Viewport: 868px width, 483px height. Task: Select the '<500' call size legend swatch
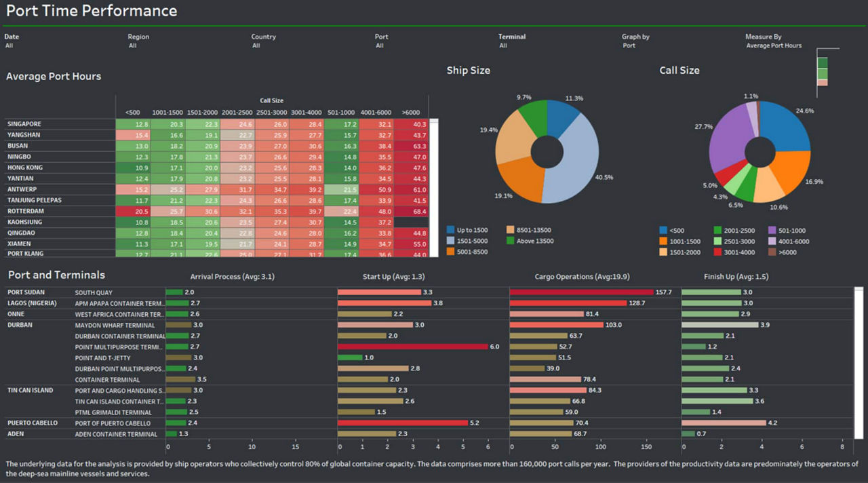point(664,231)
